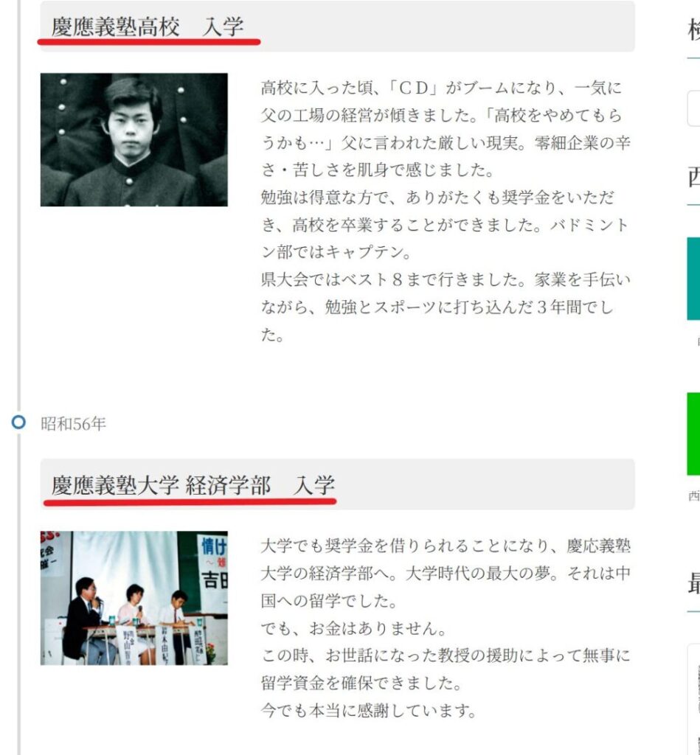Click the sidebar heading starting with 最

pos(694,584)
